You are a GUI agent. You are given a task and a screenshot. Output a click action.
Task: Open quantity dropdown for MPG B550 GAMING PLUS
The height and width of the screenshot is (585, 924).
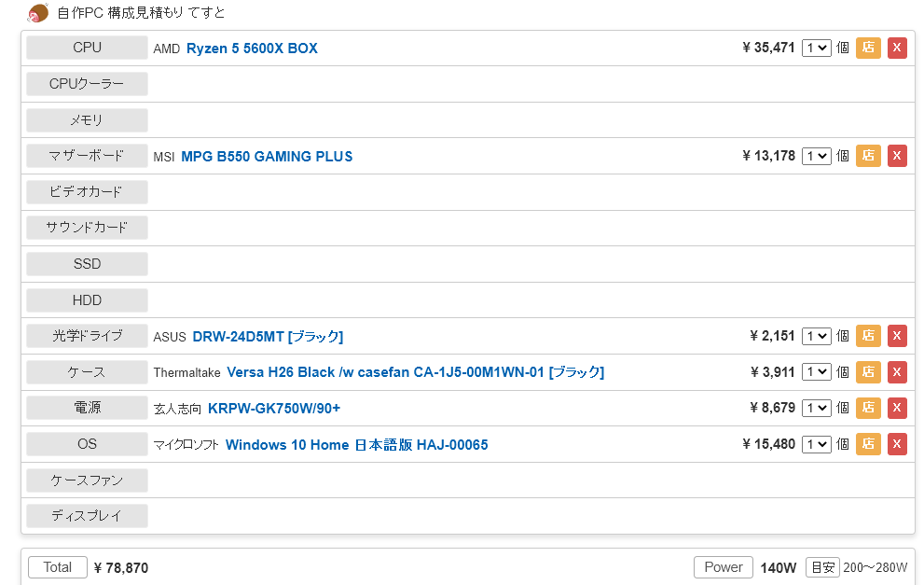(816, 156)
